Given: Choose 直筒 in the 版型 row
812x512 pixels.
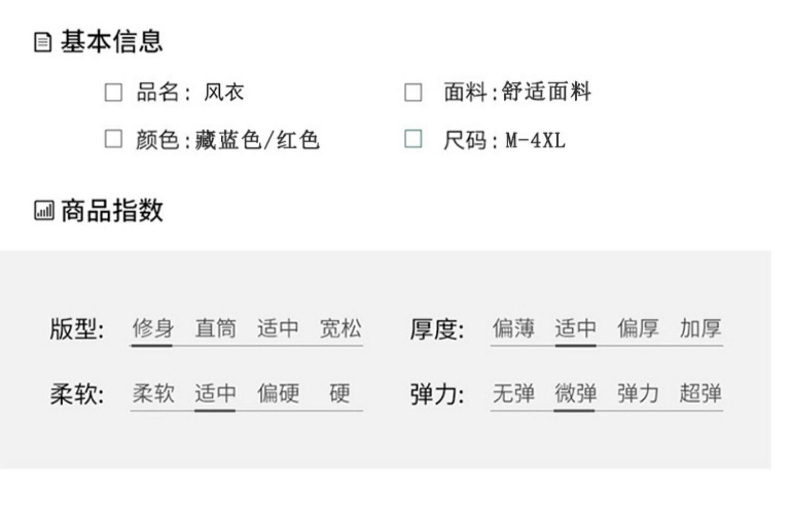Looking at the screenshot, I should coord(215,329).
